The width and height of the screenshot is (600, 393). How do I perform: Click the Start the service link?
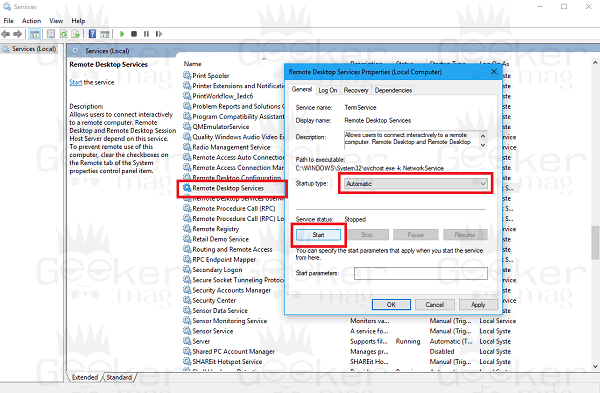(x=76, y=82)
